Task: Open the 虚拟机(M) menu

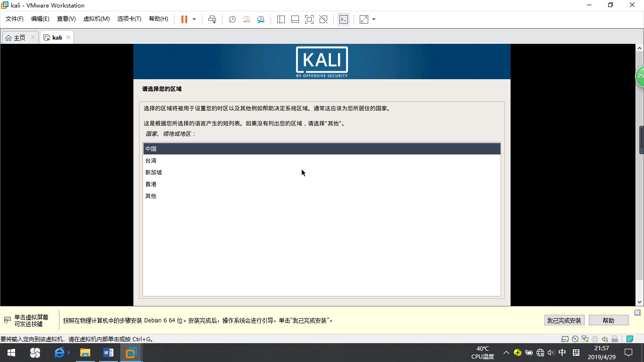Action: click(97, 19)
